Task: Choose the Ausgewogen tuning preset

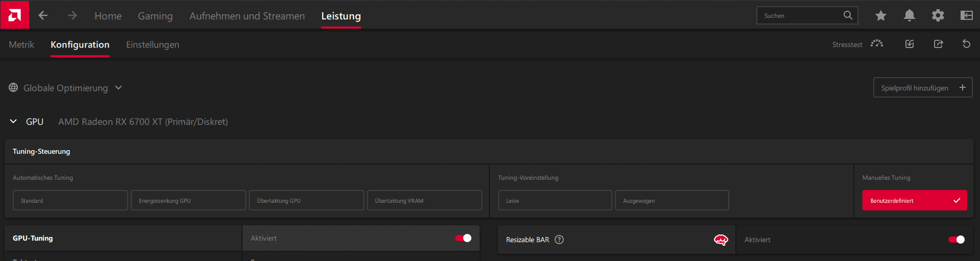Action: pyautogui.click(x=672, y=200)
